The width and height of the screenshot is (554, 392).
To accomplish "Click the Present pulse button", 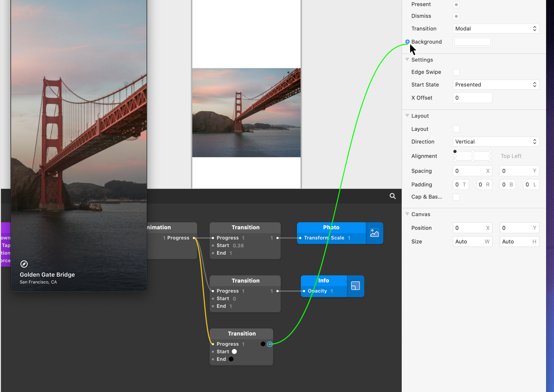I will [x=456, y=5].
